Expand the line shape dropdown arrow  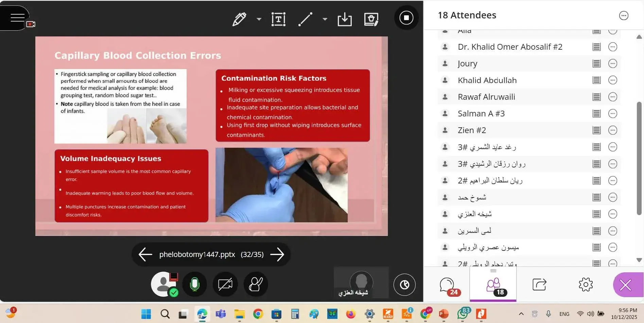[325, 19]
